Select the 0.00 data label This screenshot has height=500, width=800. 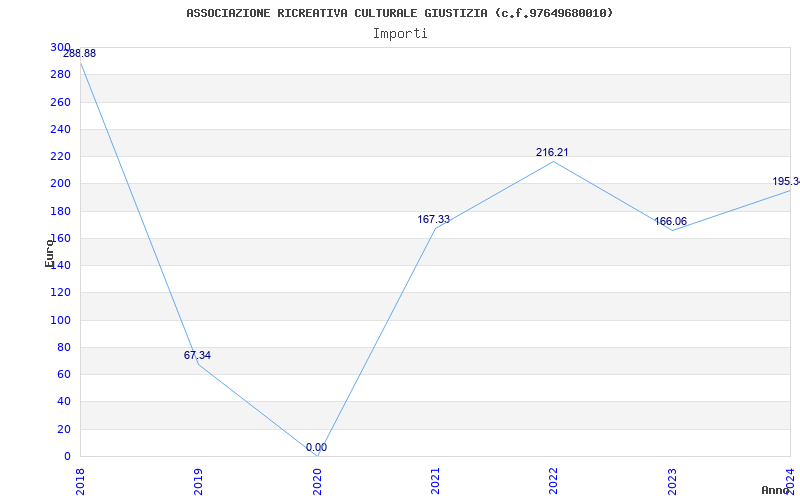click(x=316, y=448)
